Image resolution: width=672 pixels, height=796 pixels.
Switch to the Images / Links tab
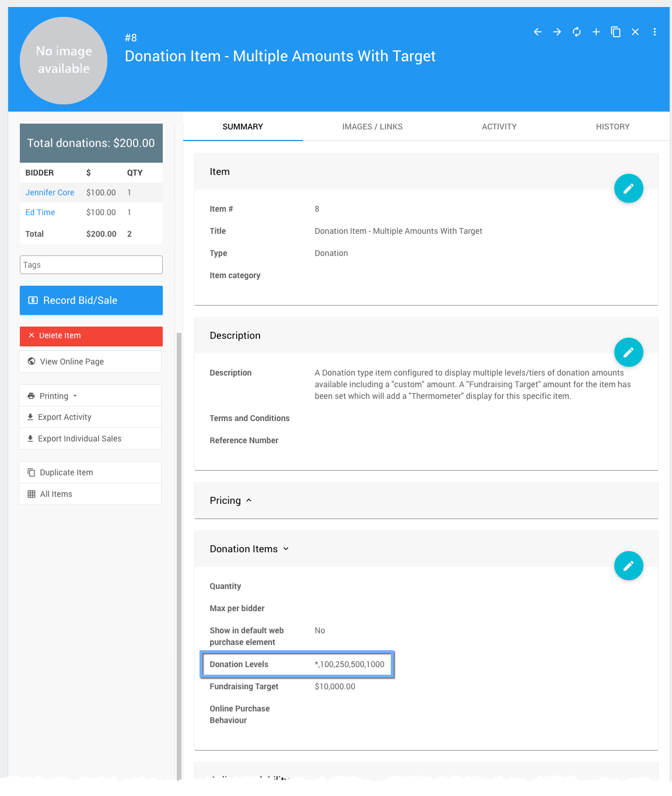pos(372,127)
